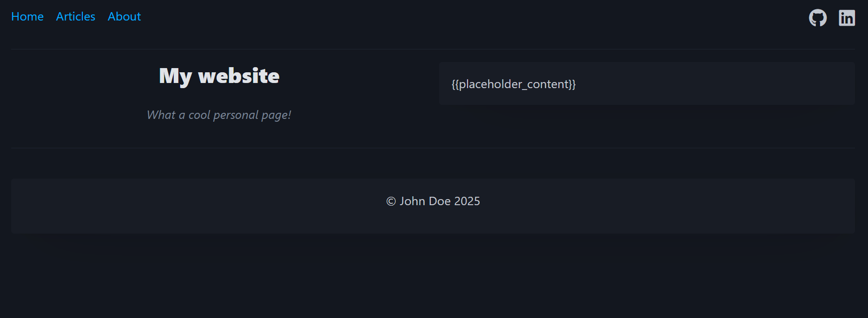Click the divider line above the footer
The height and width of the screenshot is (318, 868).
433,148
